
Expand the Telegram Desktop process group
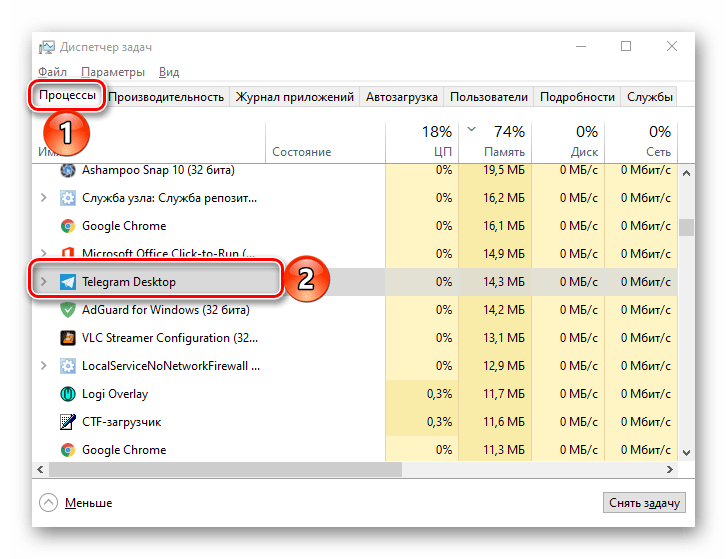coord(44,281)
